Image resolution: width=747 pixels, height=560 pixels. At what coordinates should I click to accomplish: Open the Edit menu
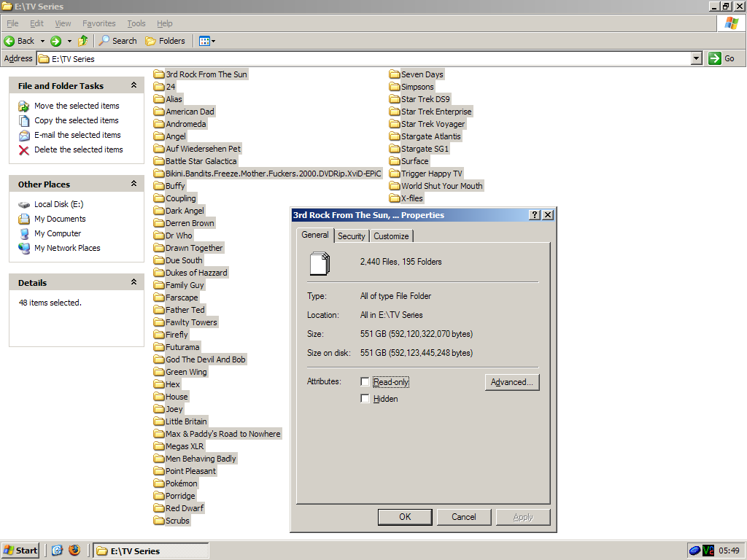(x=36, y=23)
